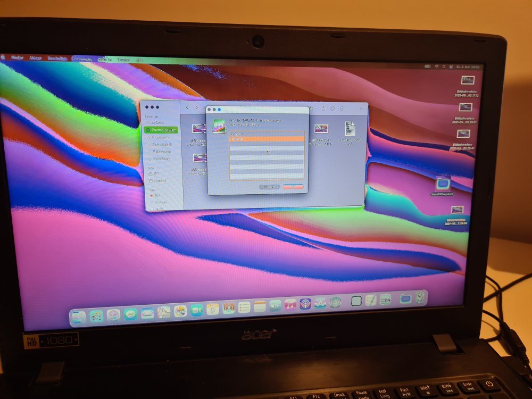Screen dimensions: 532x399
Task: Click the Wi-Fi icon in menu bar
Action: tap(437, 66)
